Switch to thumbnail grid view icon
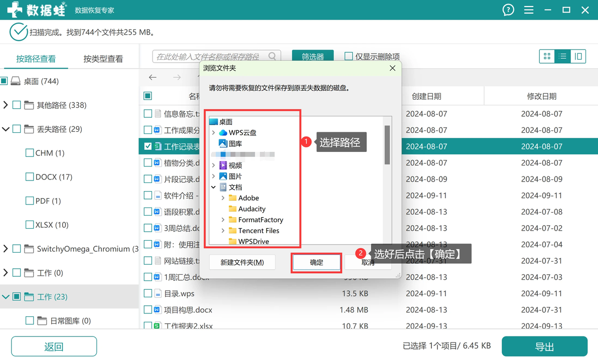Viewport: 598px width, 364px height. [547, 57]
